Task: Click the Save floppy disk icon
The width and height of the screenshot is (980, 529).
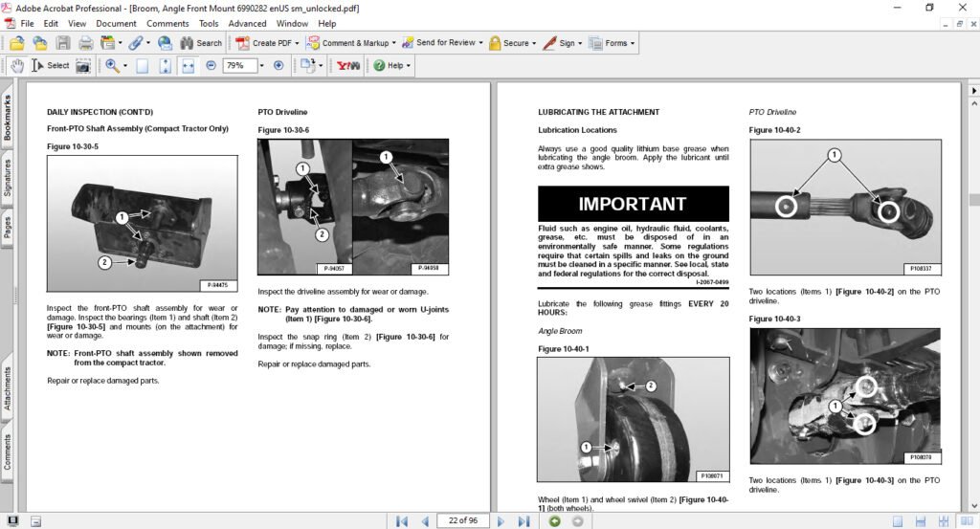Action: (x=63, y=43)
